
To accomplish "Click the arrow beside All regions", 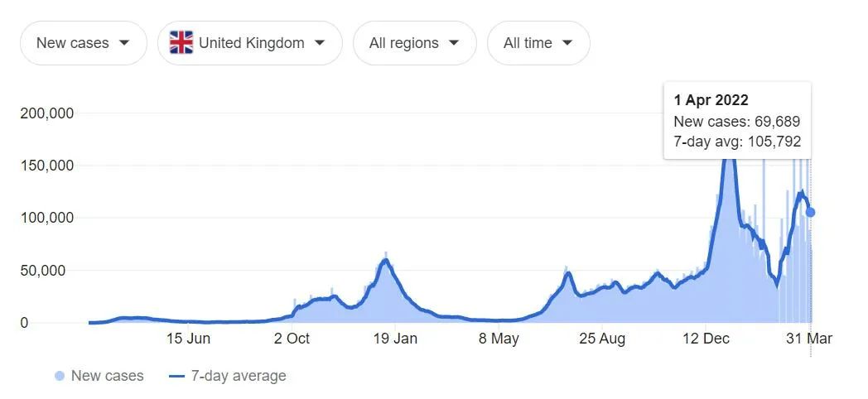I will pyautogui.click(x=454, y=43).
